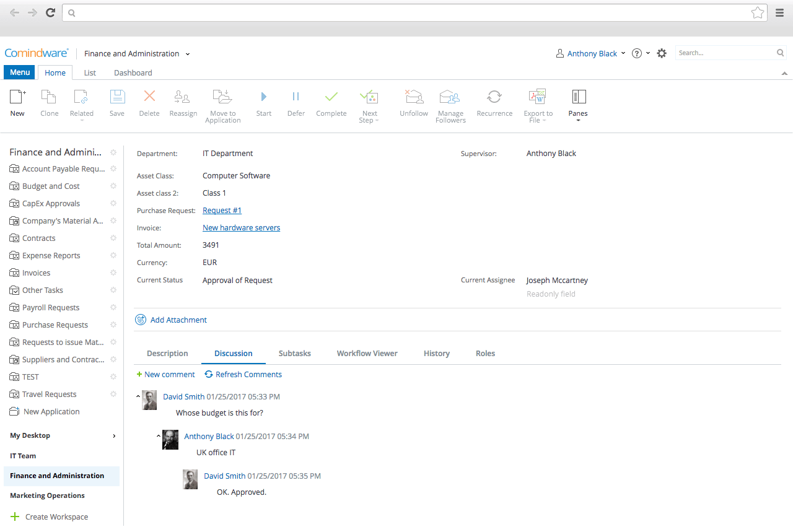Click Anthony Black's comment avatar
This screenshot has width=793, height=532.
click(170, 440)
